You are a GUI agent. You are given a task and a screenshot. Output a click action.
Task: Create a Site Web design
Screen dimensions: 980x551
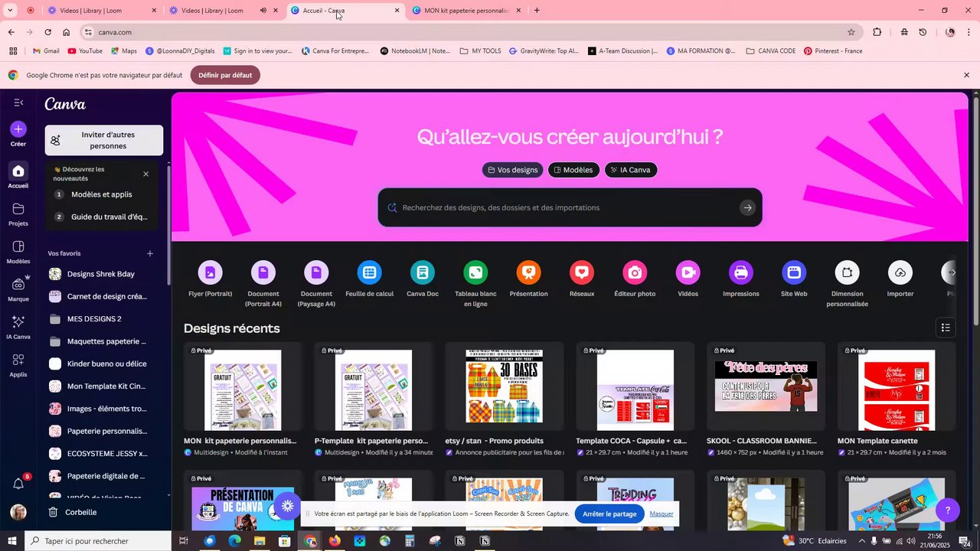tap(794, 280)
